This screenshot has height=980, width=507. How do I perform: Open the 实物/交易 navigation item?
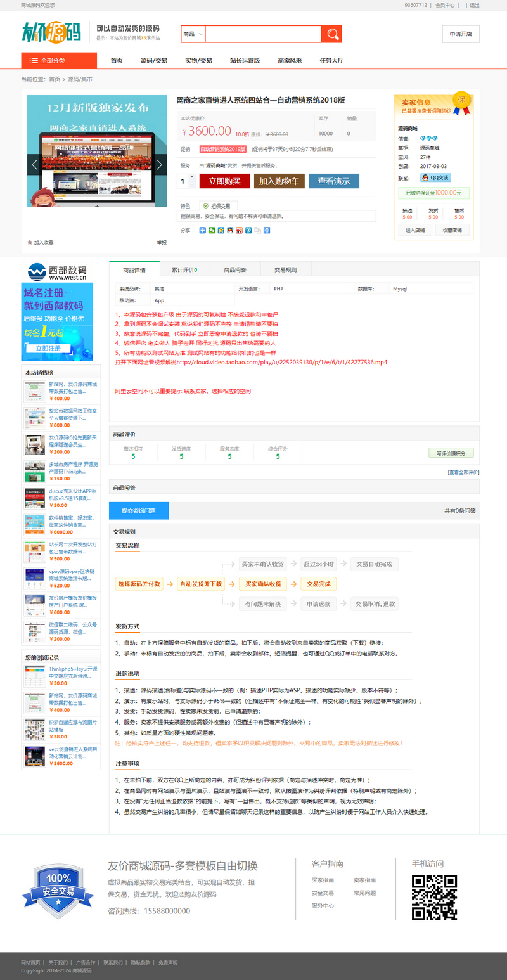[x=198, y=61]
